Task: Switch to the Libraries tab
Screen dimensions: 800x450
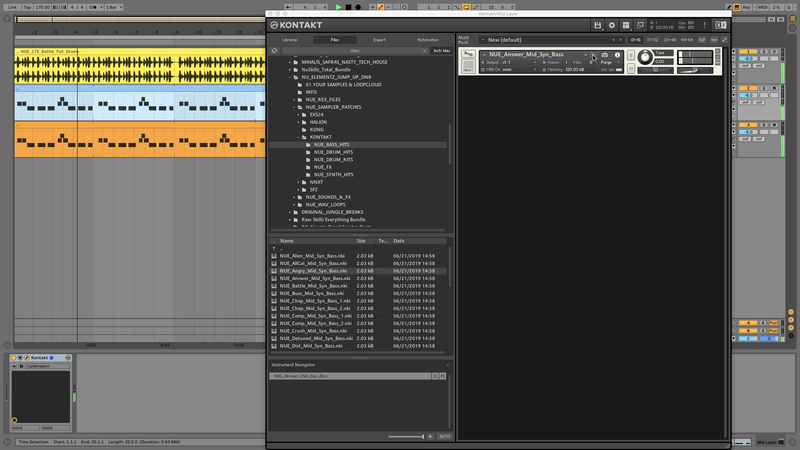Action: point(290,40)
